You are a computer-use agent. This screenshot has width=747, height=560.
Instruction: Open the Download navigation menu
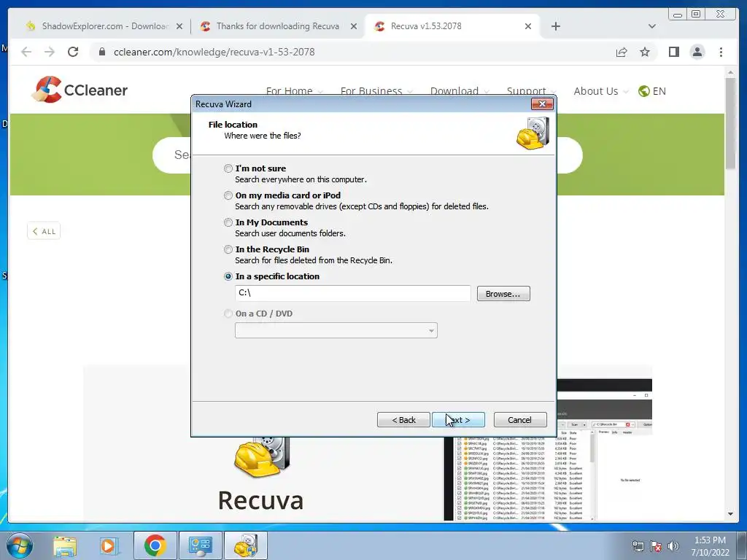[460, 90]
